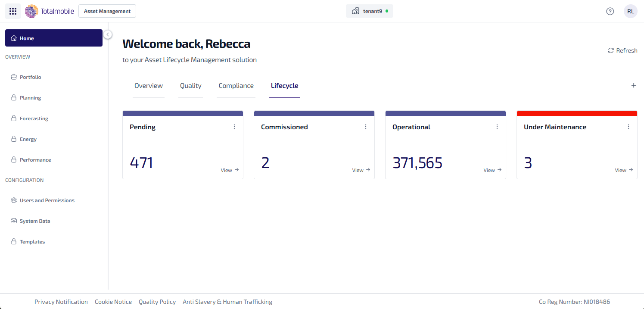Switch to the Compliance tab
644x309 pixels.
(x=236, y=86)
